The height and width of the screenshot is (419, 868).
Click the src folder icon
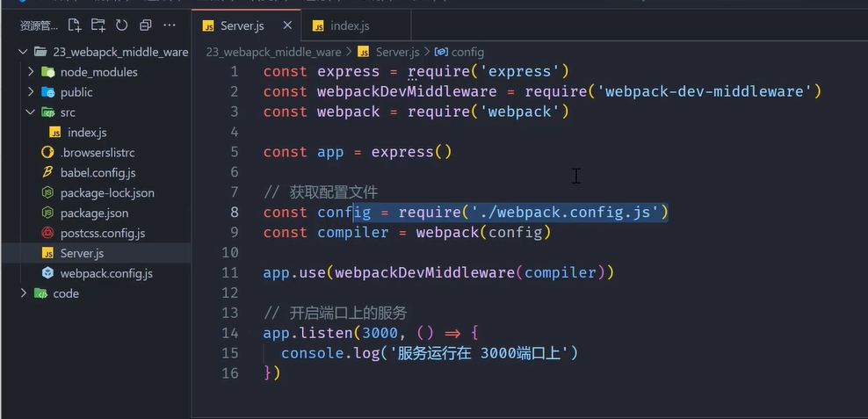coord(48,112)
